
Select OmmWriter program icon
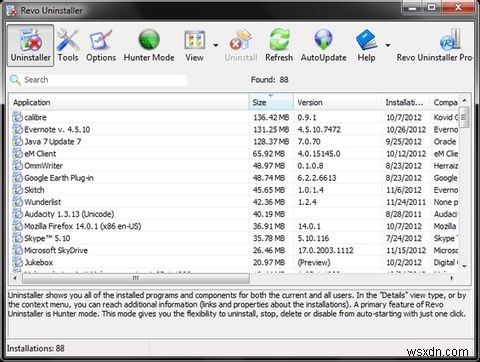click(x=17, y=165)
